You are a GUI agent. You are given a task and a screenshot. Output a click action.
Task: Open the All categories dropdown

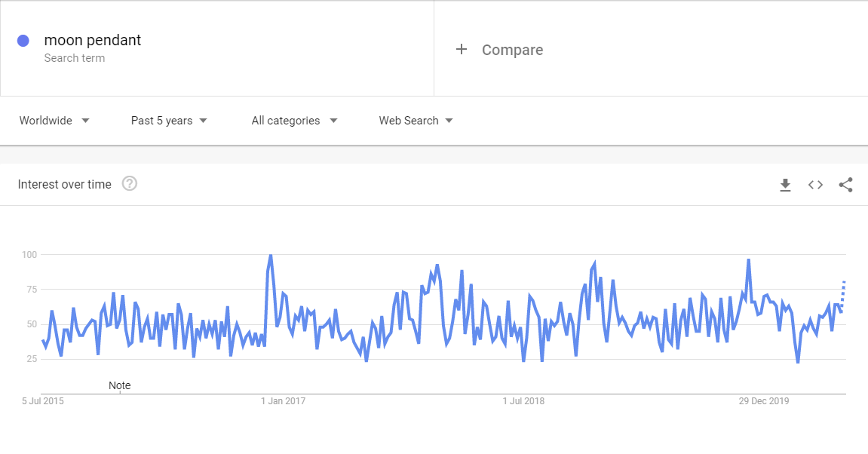pyautogui.click(x=295, y=121)
